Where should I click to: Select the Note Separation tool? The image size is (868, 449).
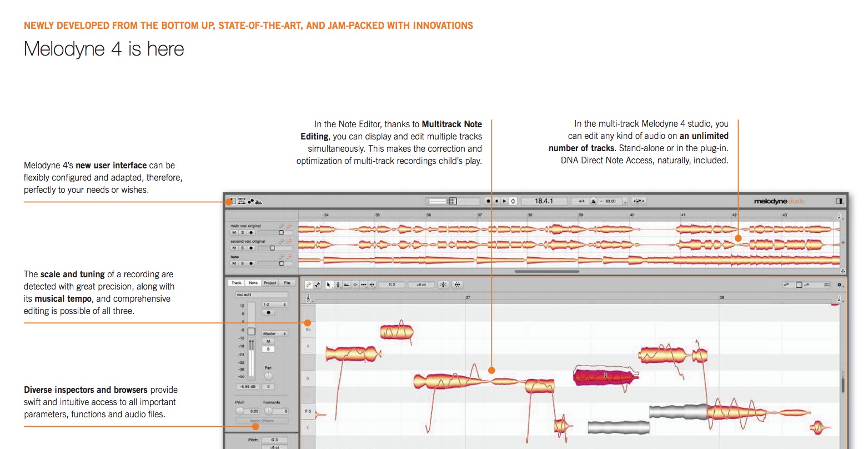click(372, 285)
